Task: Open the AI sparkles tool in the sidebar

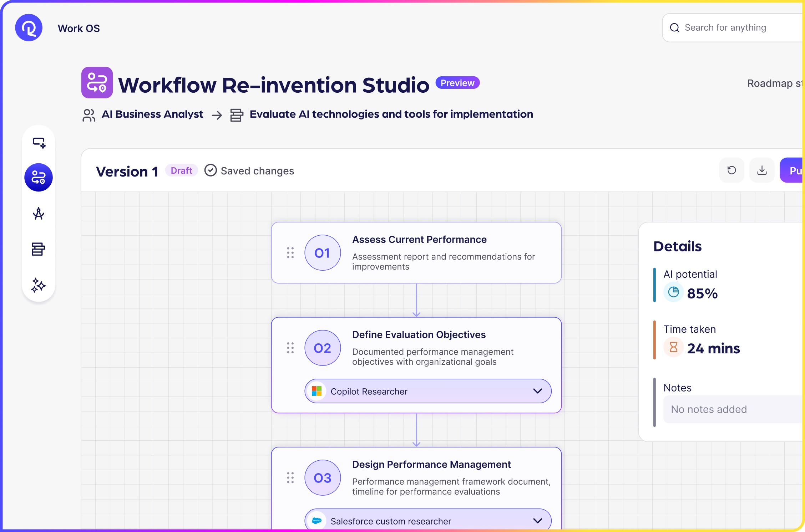Action: tap(38, 285)
